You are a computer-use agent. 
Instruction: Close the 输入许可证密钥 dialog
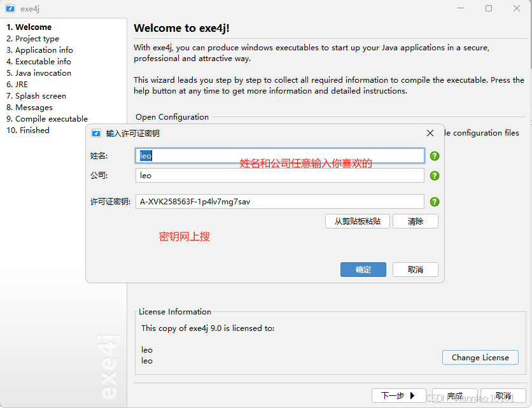[430, 133]
